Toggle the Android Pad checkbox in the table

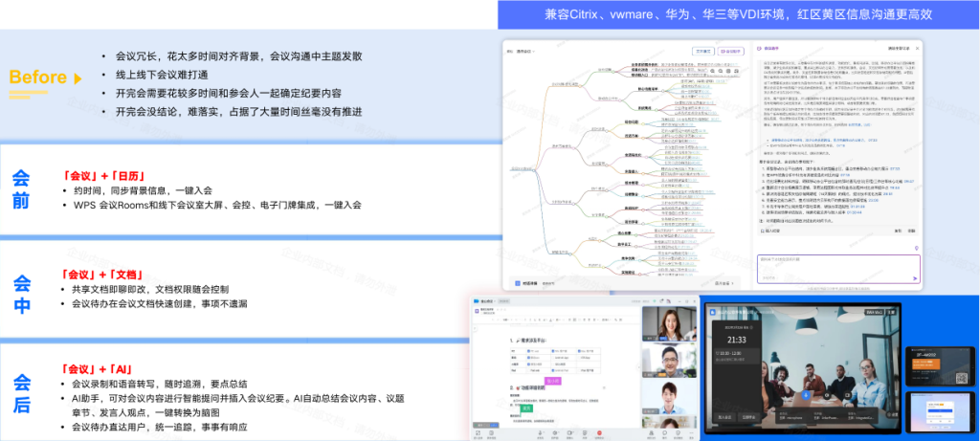552,370
